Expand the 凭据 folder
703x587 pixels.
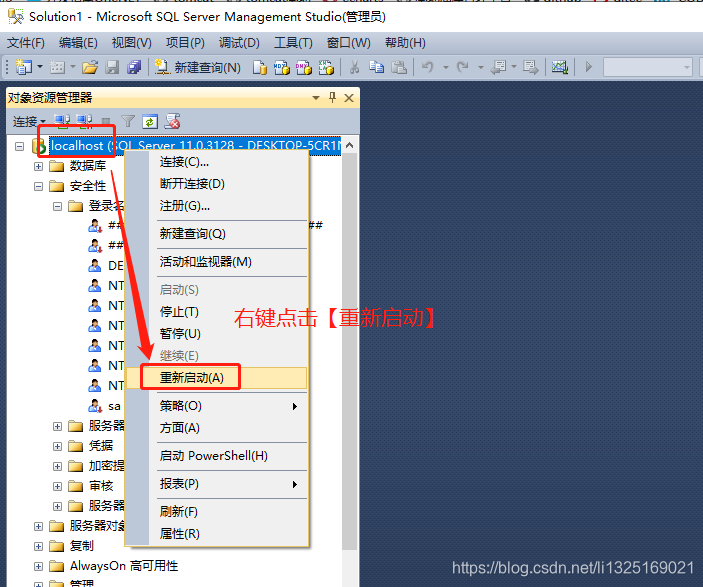(x=57, y=446)
